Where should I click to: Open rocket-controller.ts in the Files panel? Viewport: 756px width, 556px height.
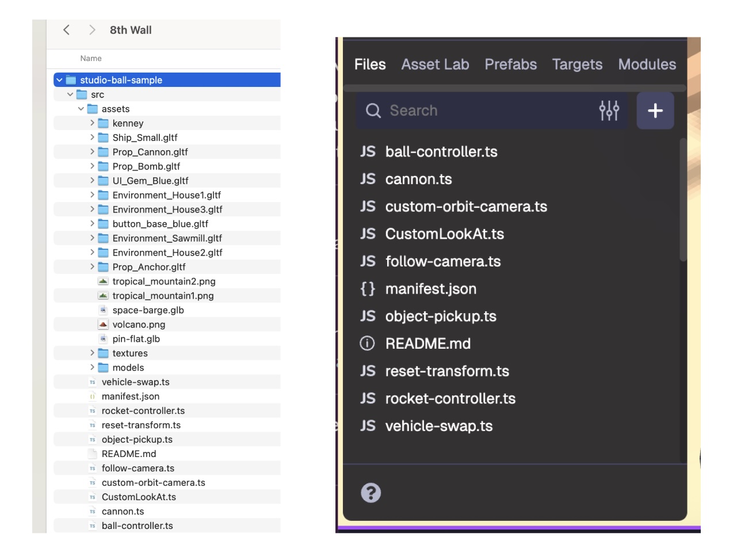(450, 399)
